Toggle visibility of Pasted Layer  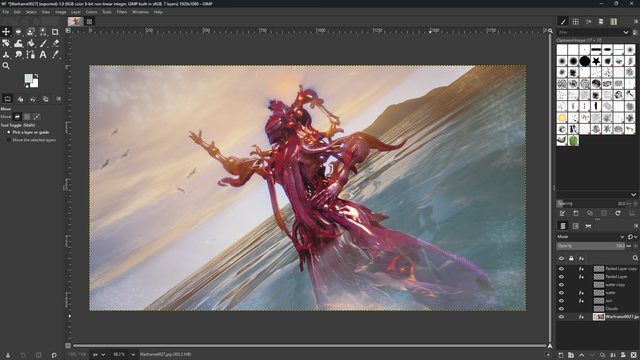561,277
